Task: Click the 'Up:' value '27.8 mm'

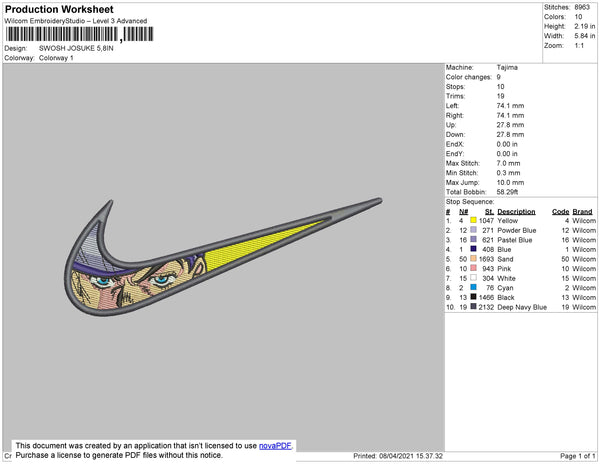Action: pos(510,125)
